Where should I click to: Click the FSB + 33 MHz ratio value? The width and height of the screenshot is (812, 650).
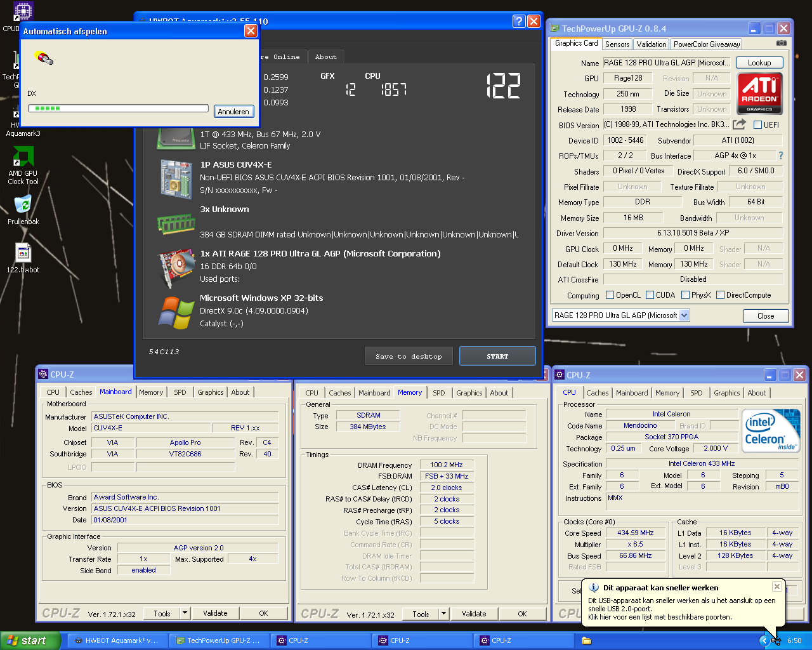[446, 476]
